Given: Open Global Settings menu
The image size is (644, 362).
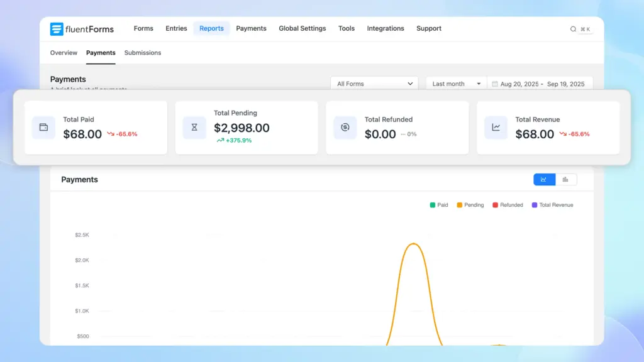Looking at the screenshot, I should (x=303, y=28).
